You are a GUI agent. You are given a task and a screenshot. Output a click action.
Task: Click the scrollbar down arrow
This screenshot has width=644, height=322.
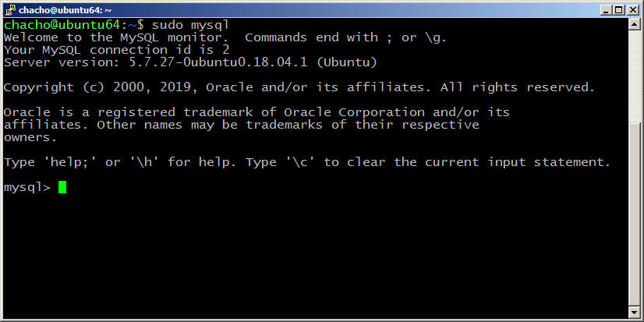tap(634, 312)
